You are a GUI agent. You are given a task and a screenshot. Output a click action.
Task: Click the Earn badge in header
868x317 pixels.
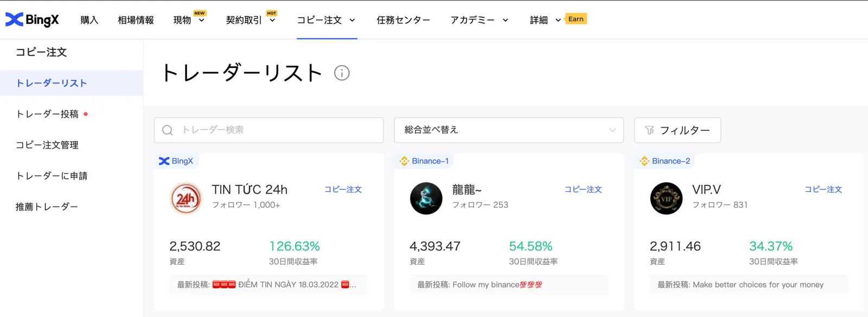576,19
